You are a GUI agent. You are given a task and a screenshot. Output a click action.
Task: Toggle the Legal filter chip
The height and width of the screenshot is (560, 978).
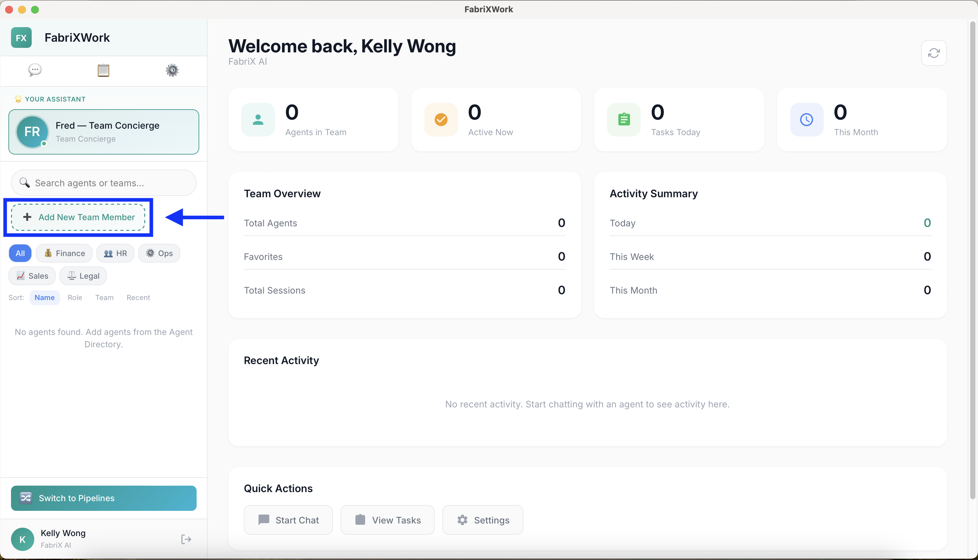(x=83, y=276)
